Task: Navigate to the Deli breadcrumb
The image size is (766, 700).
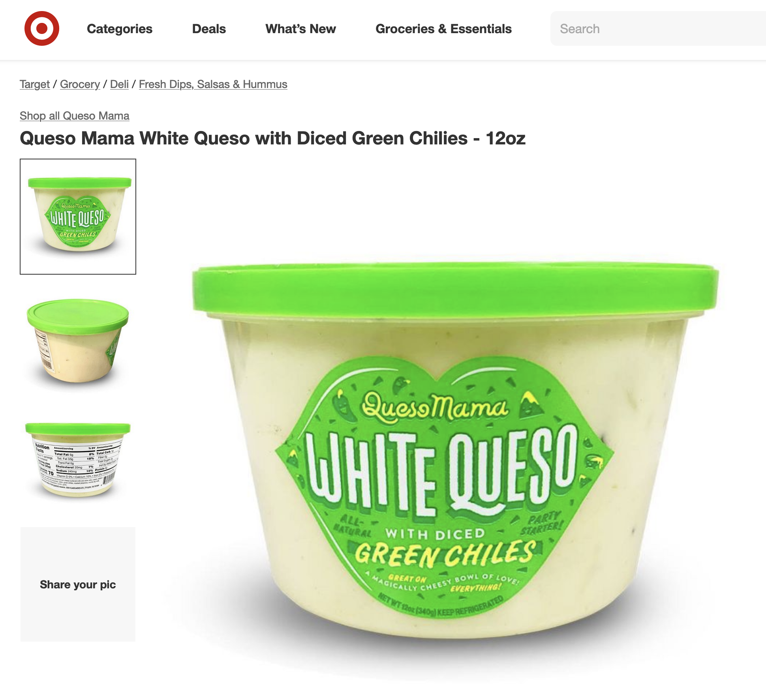Action: tap(119, 84)
